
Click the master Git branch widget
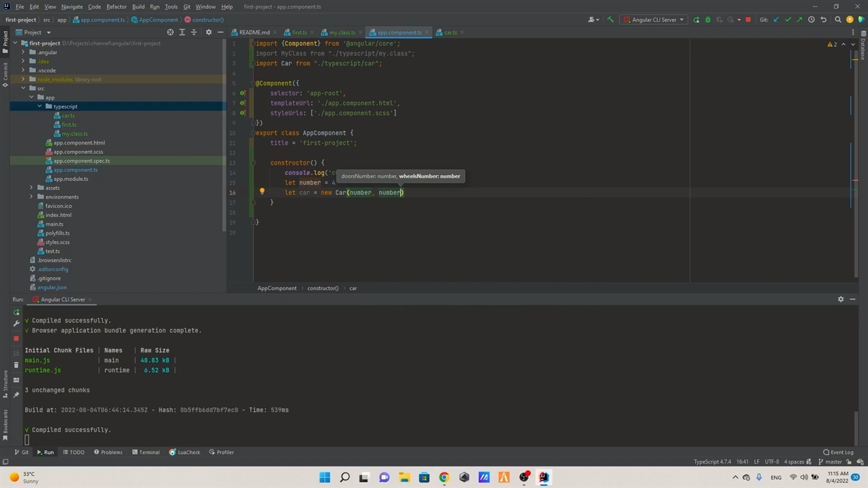tap(829, 462)
